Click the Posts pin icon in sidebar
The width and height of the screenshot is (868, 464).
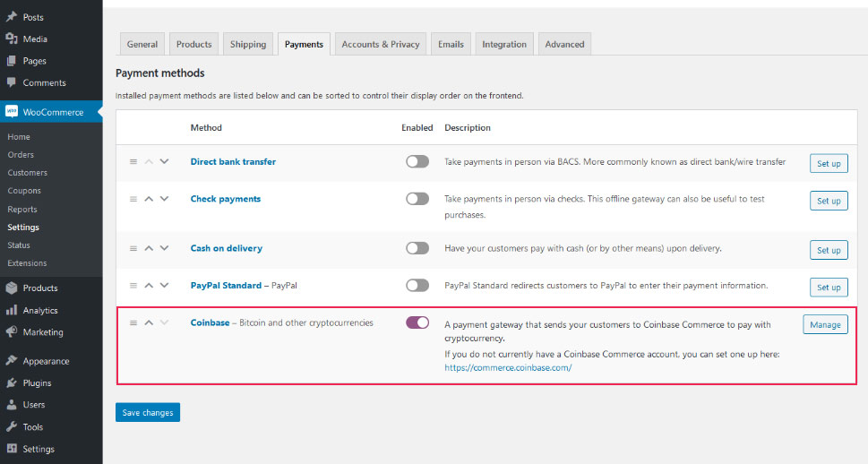tap(12, 17)
